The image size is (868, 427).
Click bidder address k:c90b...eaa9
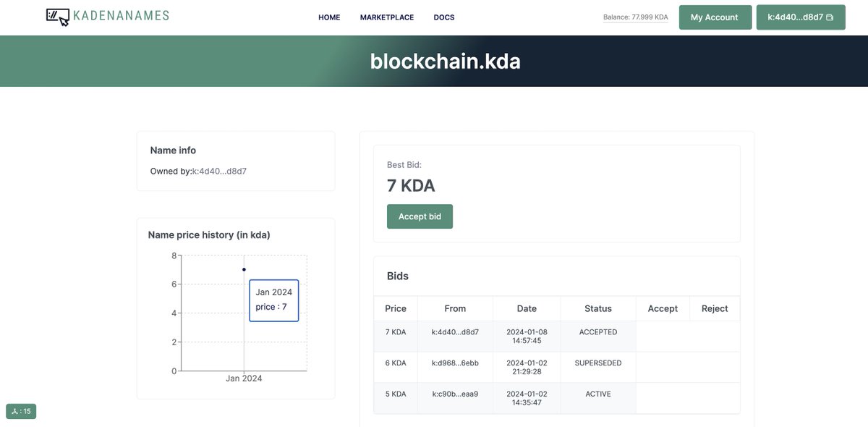[x=455, y=394]
